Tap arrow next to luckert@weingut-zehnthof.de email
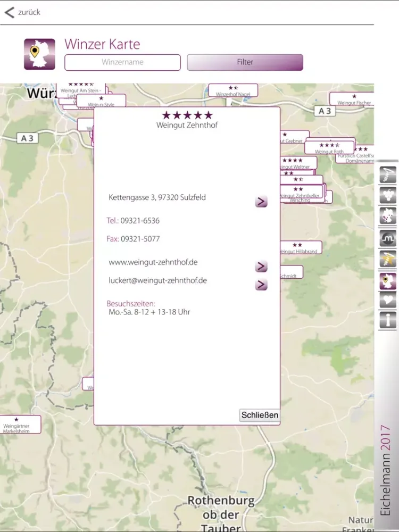The height and width of the screenshot is (532, 399). coord(261,285)
